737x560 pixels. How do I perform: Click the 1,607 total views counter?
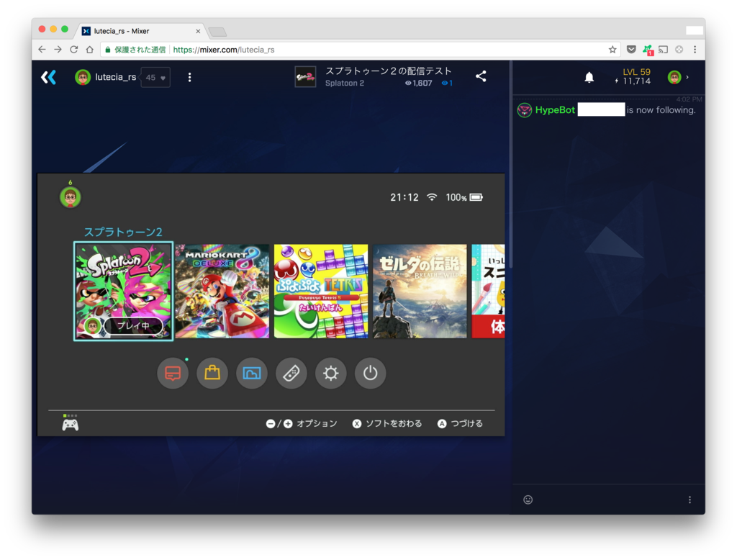point(418,83)
